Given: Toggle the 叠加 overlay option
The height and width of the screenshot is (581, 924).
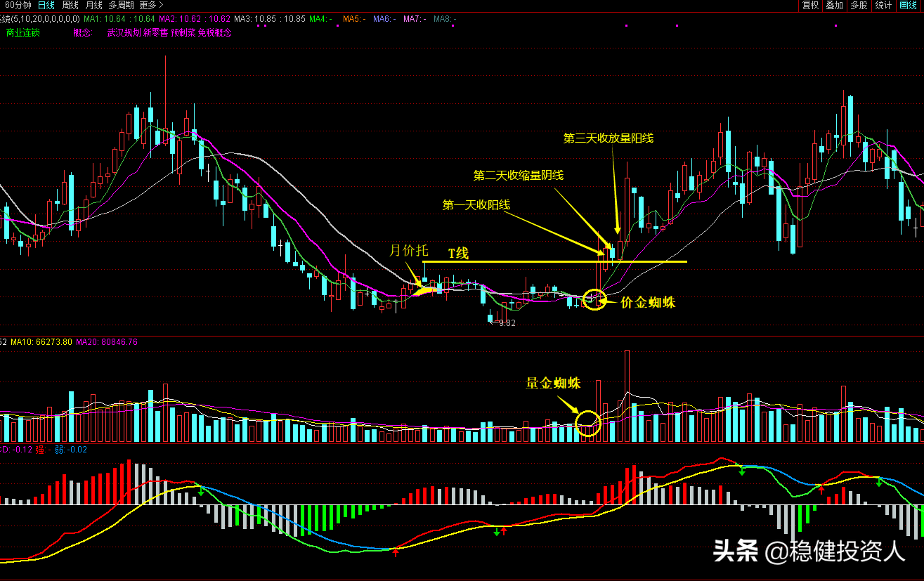Looking at the screenshot, I should tap(834, 6).
